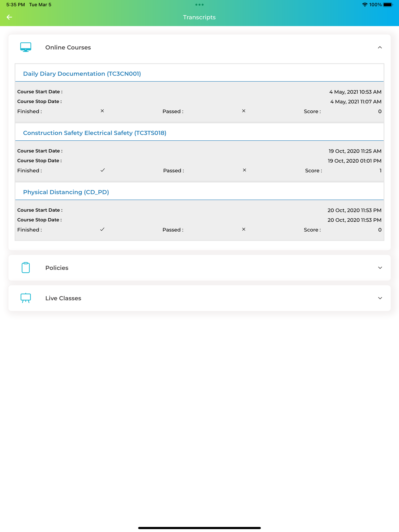The height and width of the screenshot is (532, 399).
Task: Click the Online Courses monitor icon
Action: click(x=26, y=47)
